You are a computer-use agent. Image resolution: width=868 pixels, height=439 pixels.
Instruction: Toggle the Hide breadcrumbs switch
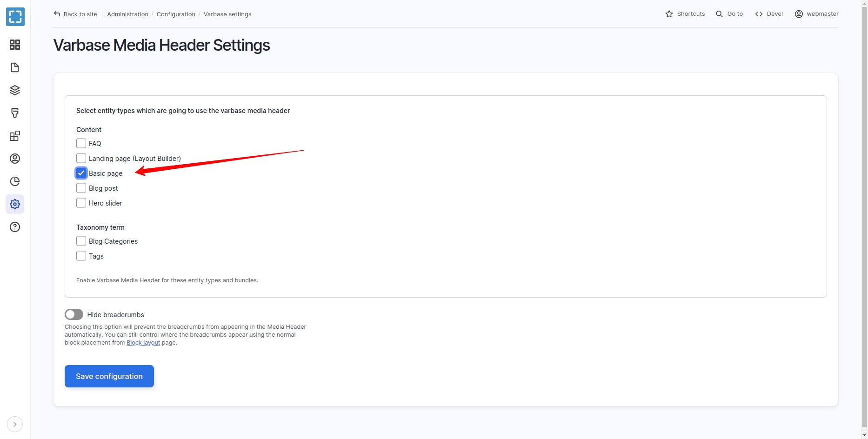[x=74, y=315]
